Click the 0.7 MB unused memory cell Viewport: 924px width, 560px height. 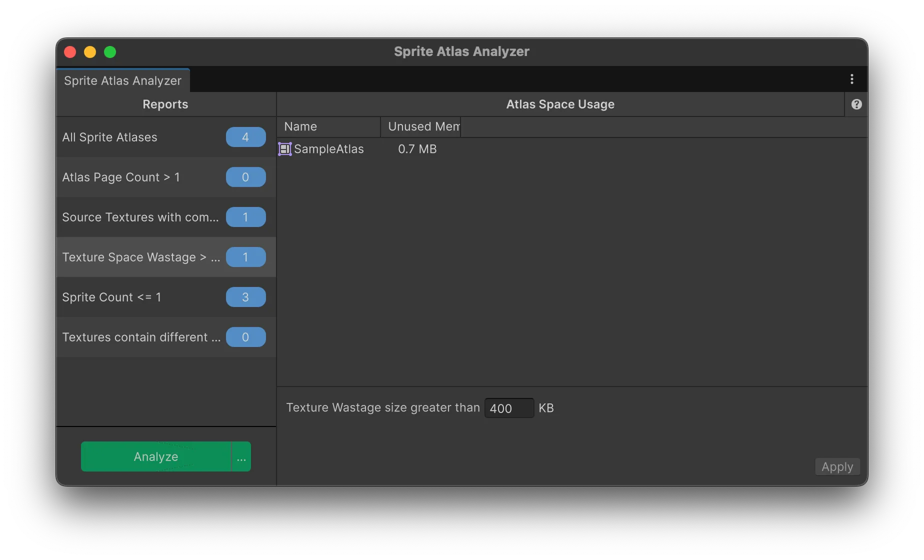click(x=417, y=149)
